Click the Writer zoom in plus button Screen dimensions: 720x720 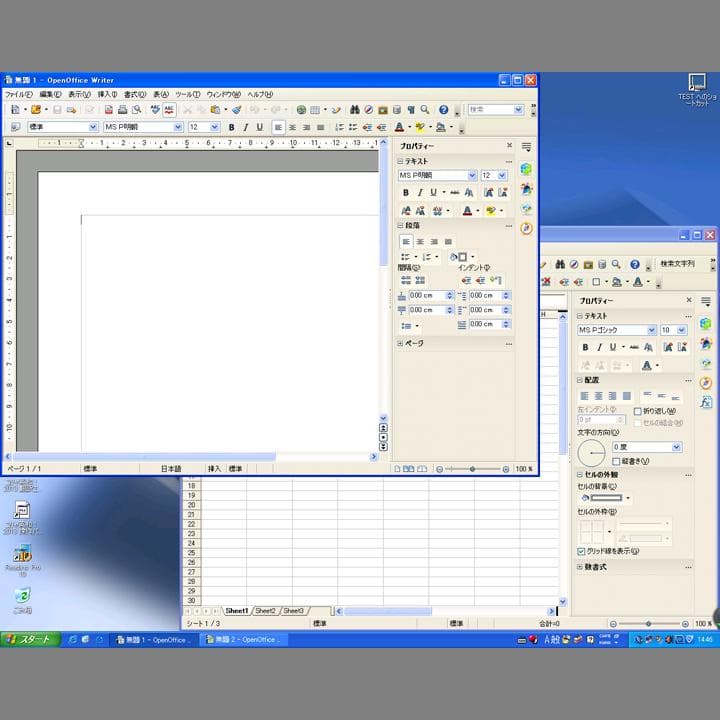click(506, 469)
